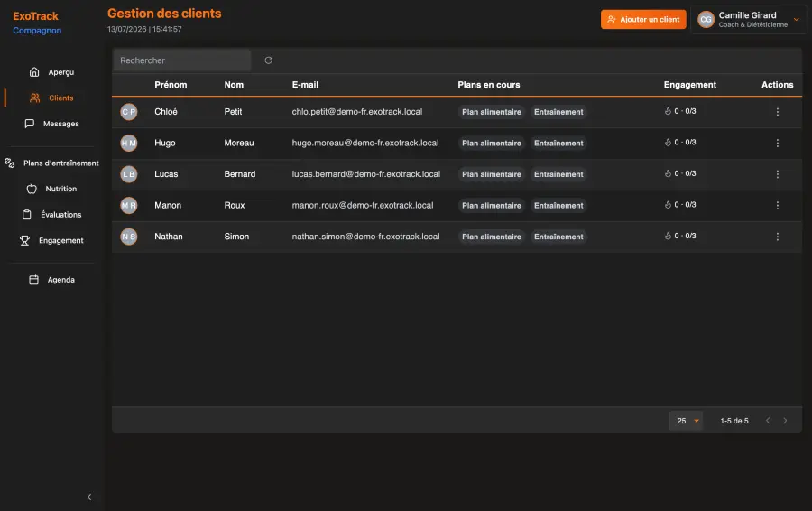812x511 pixels.
Task: Click Hugo's 0 · 0/3 engagement value
Action: tap(685, 142)
